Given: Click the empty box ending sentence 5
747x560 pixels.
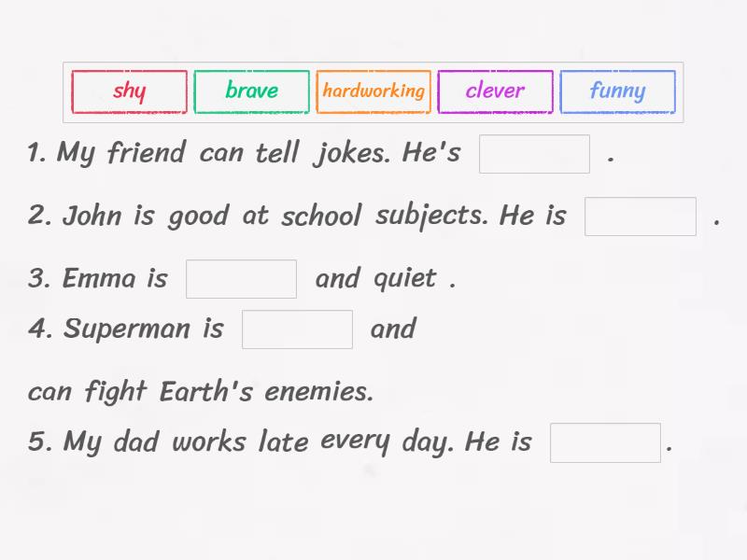Looking at the screenshot, I should [605, 442].
